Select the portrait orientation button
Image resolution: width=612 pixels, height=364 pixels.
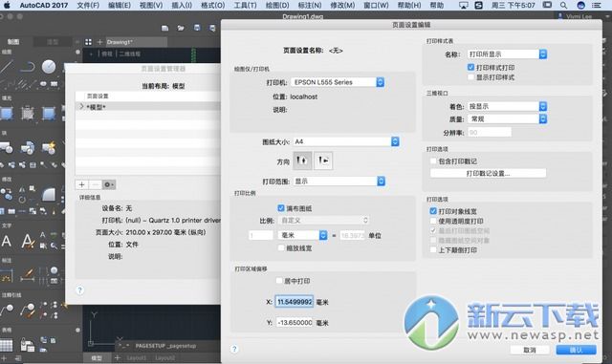(x=302, y=161)
